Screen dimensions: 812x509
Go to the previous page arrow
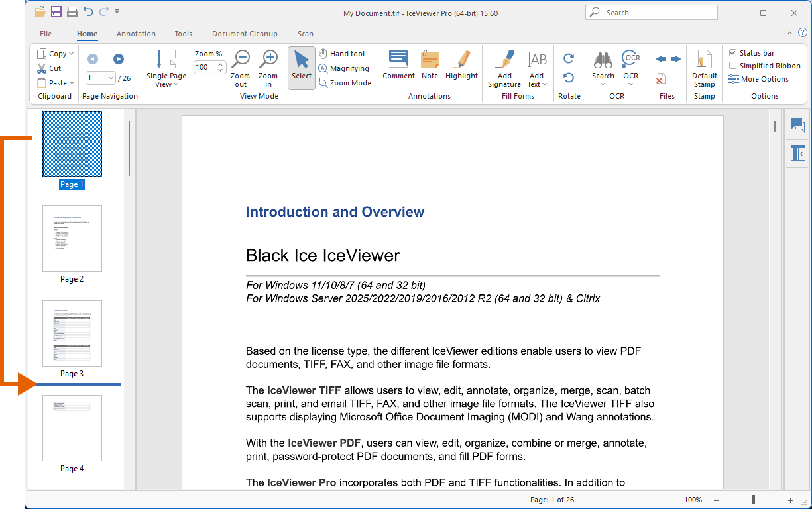[93, 59]
